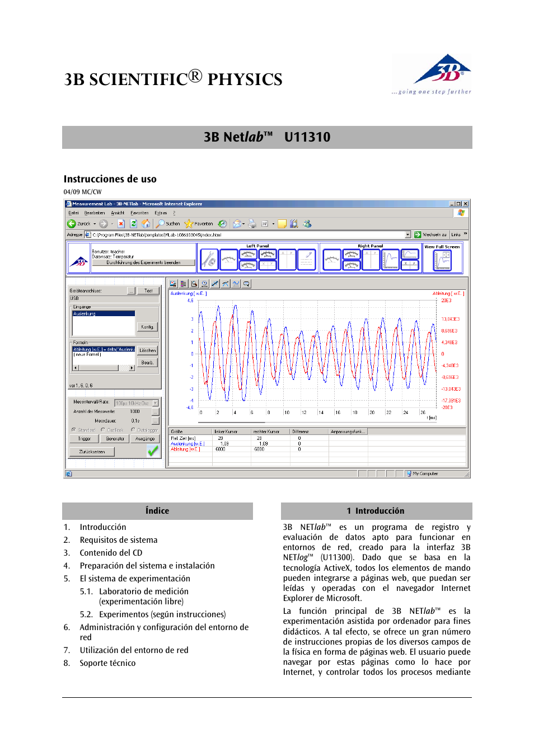Image resolution: width=534 pixels, height=756 pixels.
Task: Expand the Links toolbar chevron
Action: click(465, 234)
